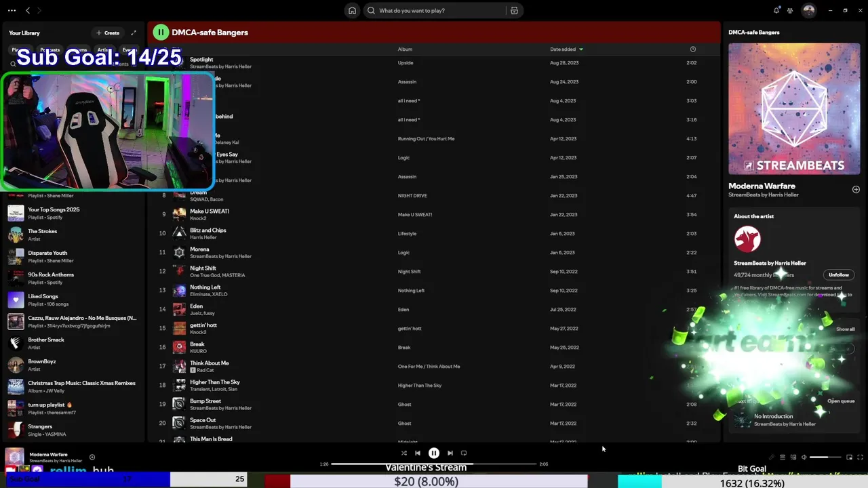The width and height of the screenshot is (868, 488).
Task: Open the 90s Rock Anthems playlist
Action: [x=73, y=278]
